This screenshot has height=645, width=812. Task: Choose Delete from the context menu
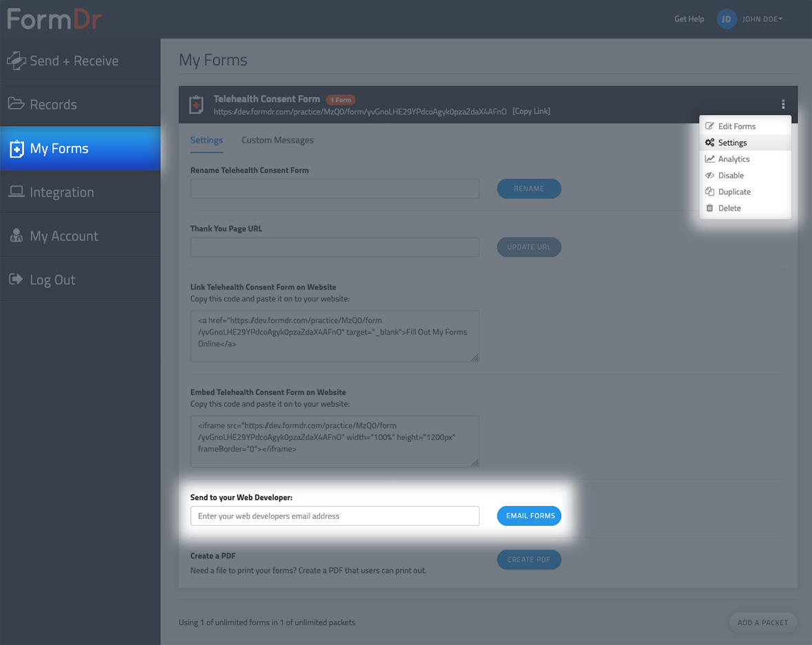(745, 209)
